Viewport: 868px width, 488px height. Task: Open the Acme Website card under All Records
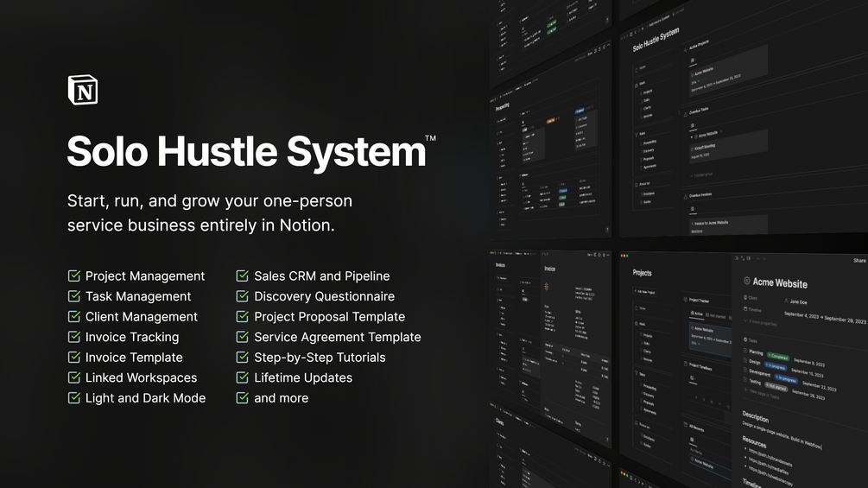click(x=708, y=465)
